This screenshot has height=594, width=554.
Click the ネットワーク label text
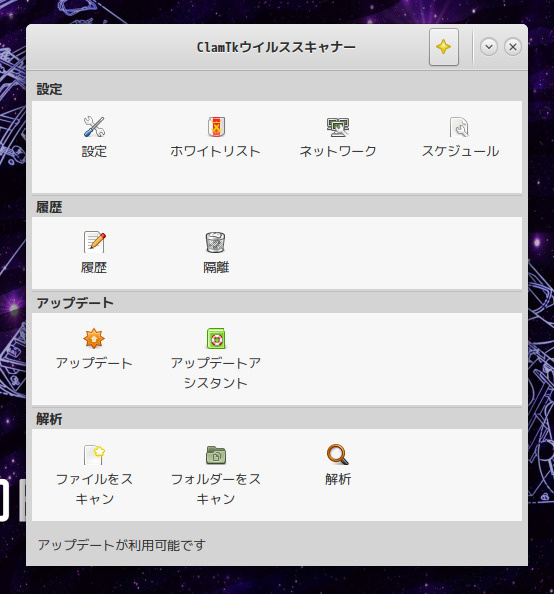click(338, 152)
